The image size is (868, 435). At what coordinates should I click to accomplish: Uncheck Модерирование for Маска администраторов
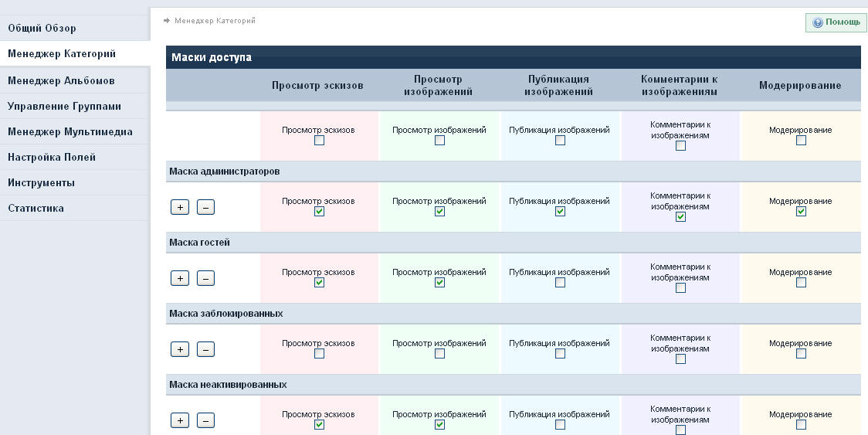tap(801, 212)
